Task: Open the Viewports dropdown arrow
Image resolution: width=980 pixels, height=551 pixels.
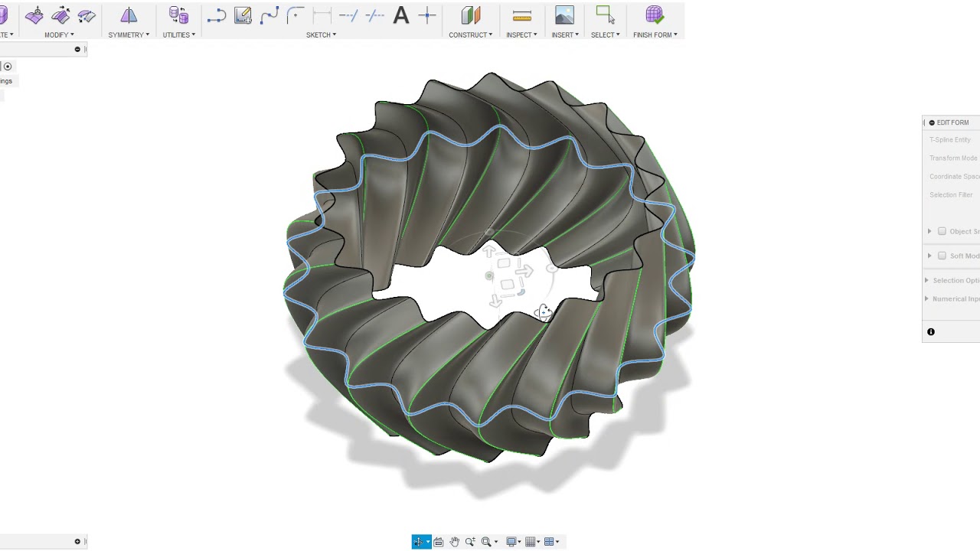Action: coord(557,542)
